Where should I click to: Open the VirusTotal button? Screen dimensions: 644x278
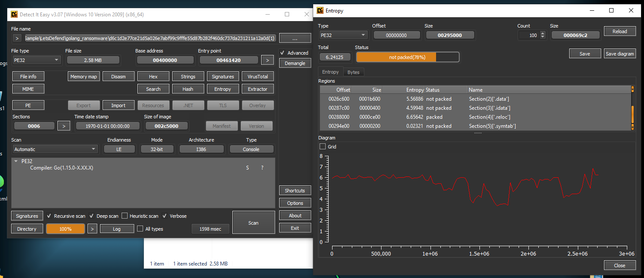pos(258,77)
